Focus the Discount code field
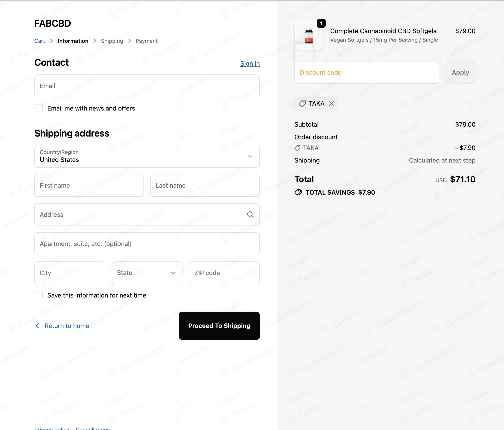 [367, 72]
